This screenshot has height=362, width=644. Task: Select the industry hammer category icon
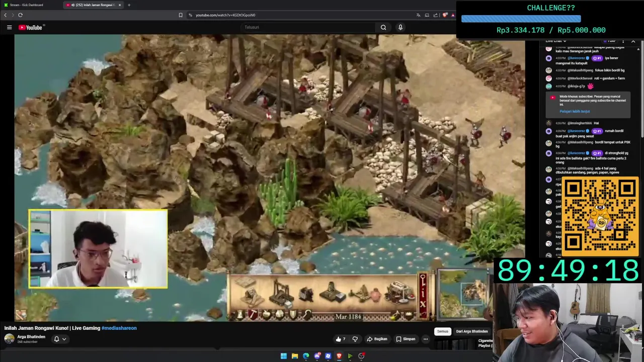(x=253, y=315)
